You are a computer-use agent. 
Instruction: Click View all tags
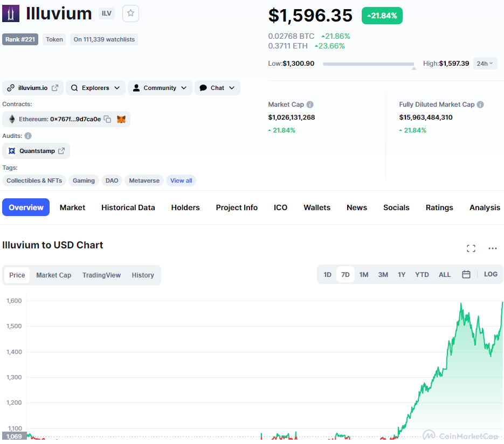[181, 181]
